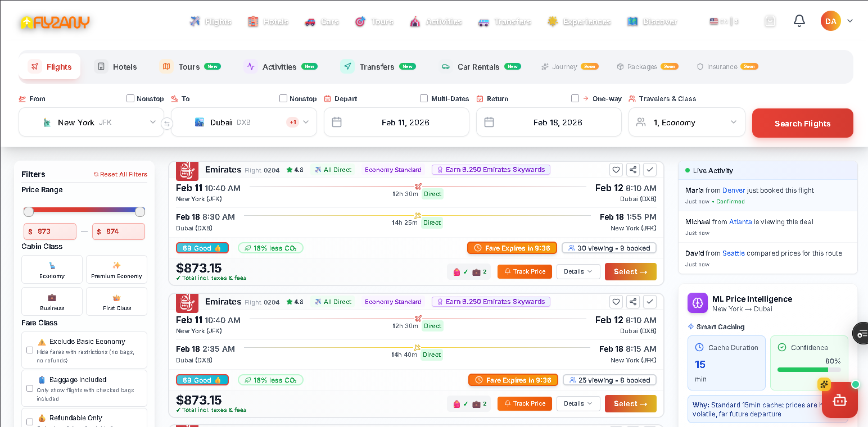868x427 pixels.
Task: Favorite the first Emirates flight with heart icon
Action: [616, 169]
